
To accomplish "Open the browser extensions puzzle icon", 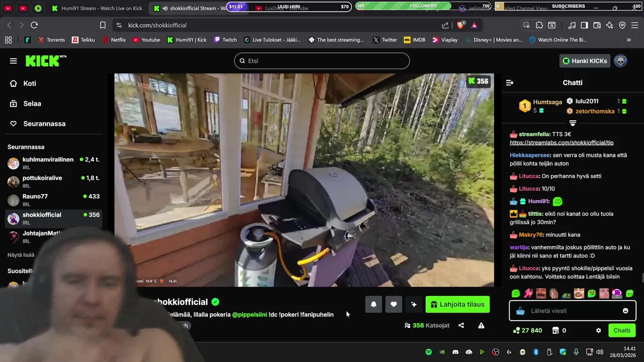I will 539,25.
